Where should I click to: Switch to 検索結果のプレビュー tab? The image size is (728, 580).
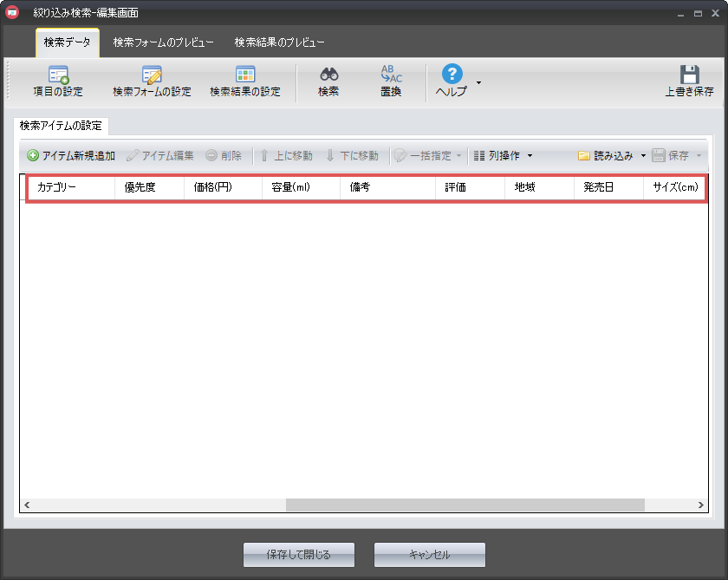pos(280,42)
